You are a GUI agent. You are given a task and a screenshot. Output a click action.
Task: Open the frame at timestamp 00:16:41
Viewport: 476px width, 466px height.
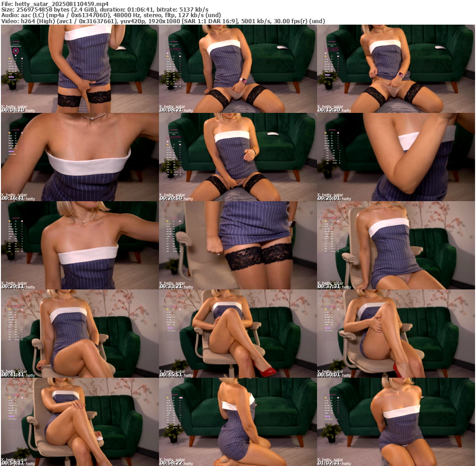click(x=79, y=157)
